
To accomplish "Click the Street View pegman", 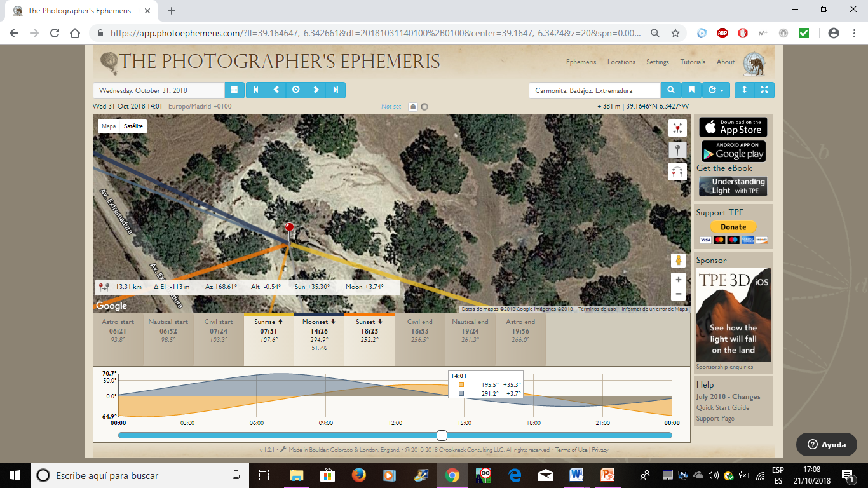I will (679, 261).
